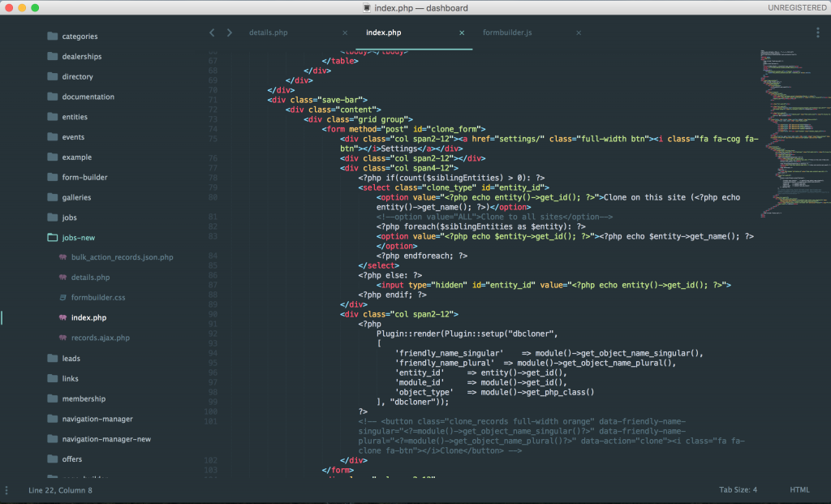Open the three-dot tab options menu

coord(817,32)
